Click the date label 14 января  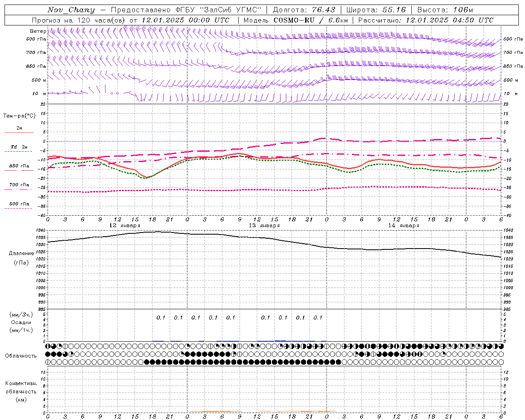pos(404,226)
